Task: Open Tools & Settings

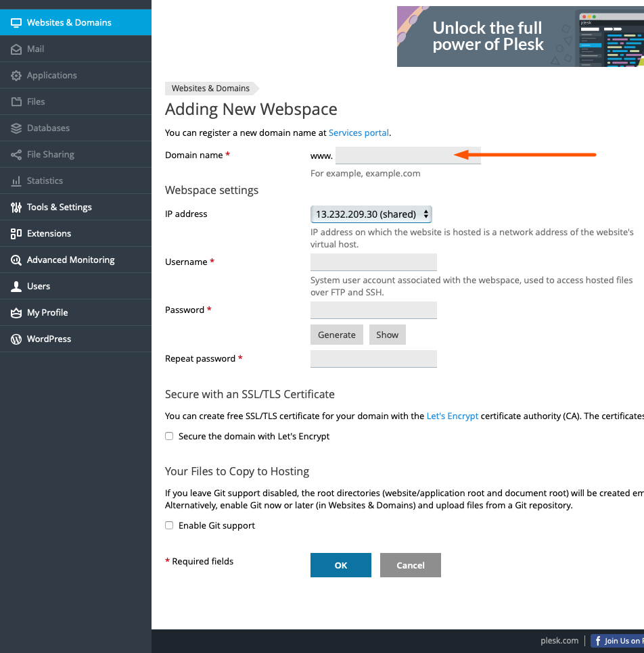Action: click(x=60, y=207)
